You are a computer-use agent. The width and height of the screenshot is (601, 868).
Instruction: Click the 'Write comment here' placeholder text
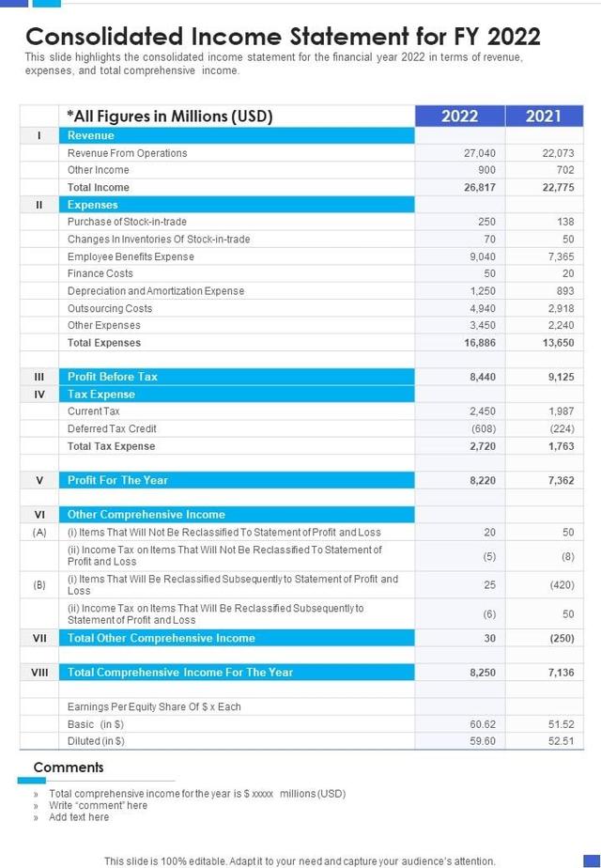[x=99, y=805]
